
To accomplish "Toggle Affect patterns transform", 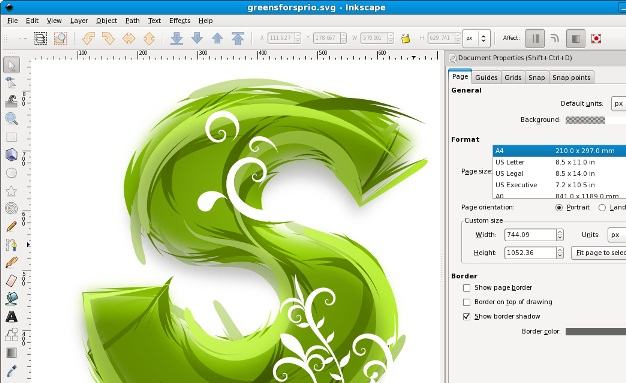I will 596,38.
